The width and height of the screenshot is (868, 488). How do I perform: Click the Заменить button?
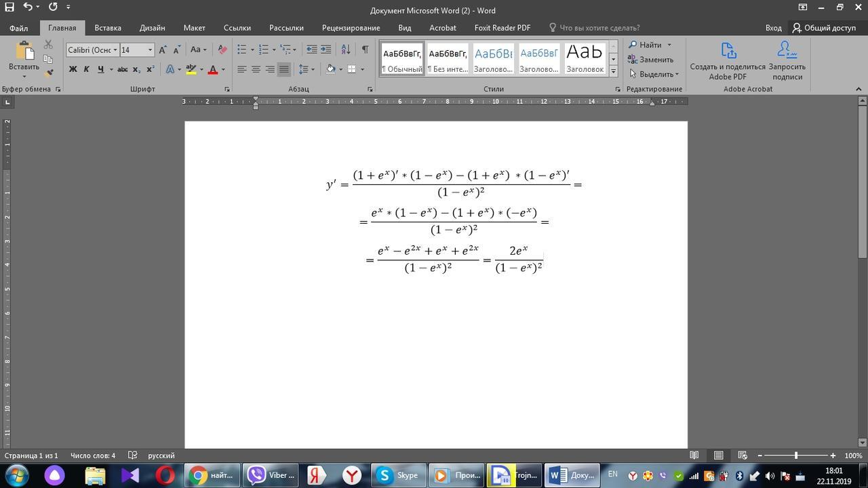651,60
